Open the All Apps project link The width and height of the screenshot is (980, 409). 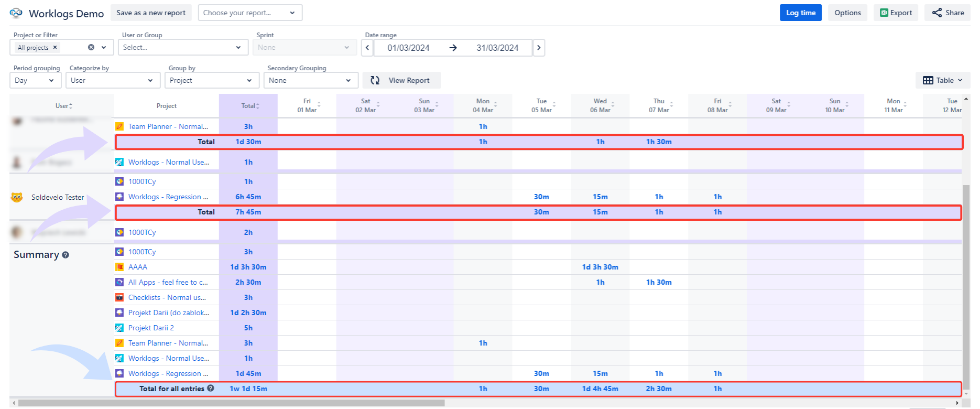coord(168,282)
